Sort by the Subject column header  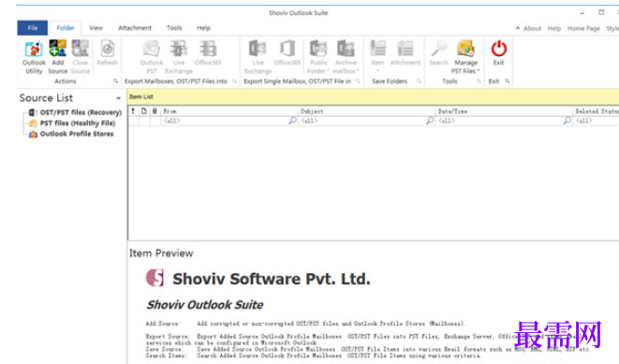coord(367,111)
